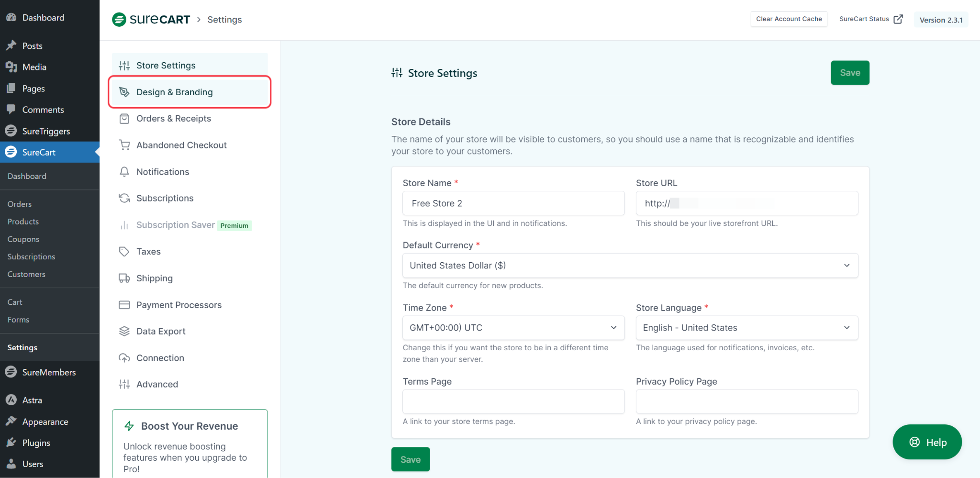Click the Posts pin icon
The width and height of the screenshot is (980, 478).
[11, 45]
